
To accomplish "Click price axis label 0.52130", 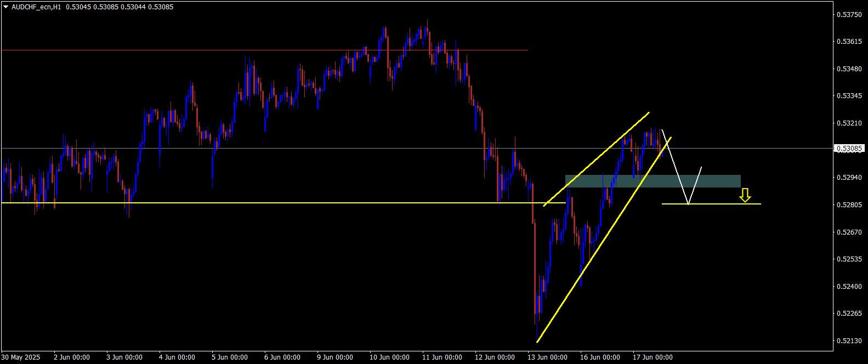I will 849,341.
